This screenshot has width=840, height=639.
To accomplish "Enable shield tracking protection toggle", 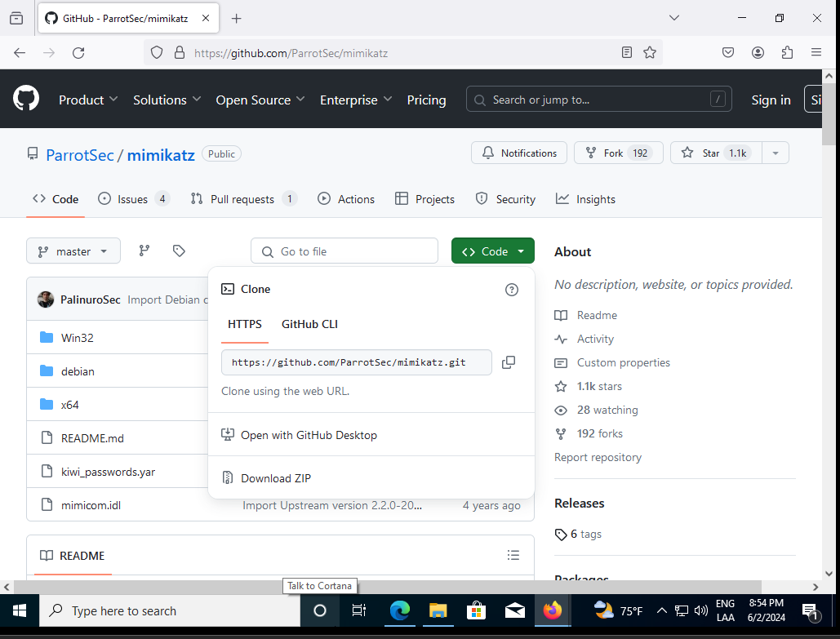I will [x=156, y=52].
